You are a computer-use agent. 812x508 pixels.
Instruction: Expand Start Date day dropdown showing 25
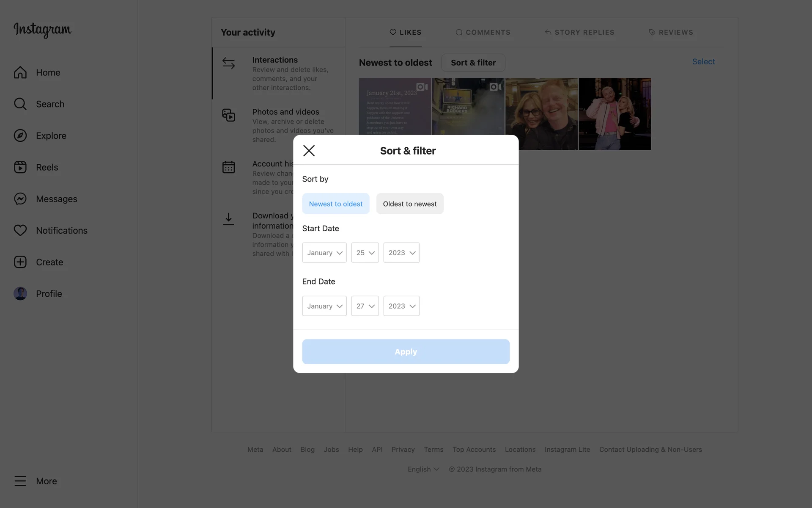[x=365, y=253]
